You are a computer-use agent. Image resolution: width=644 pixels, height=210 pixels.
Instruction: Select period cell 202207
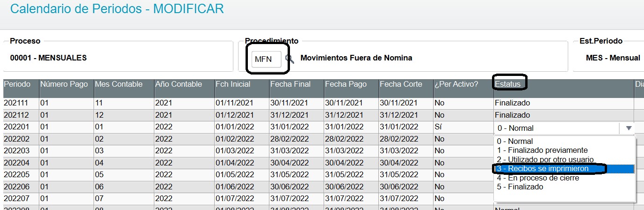tap(21, 198)
